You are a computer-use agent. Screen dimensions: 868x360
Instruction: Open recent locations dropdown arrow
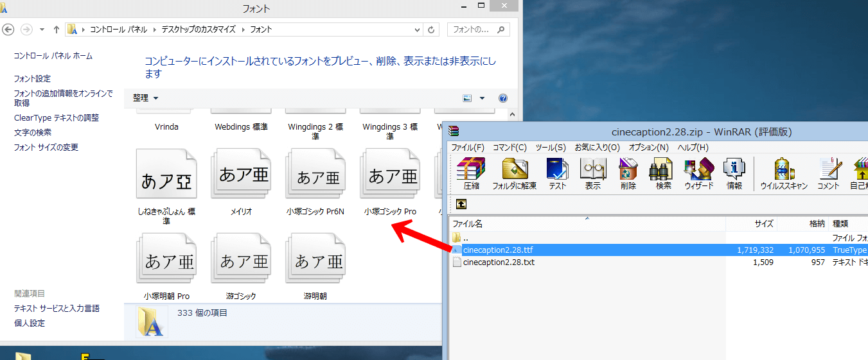(x=42, y=30)
